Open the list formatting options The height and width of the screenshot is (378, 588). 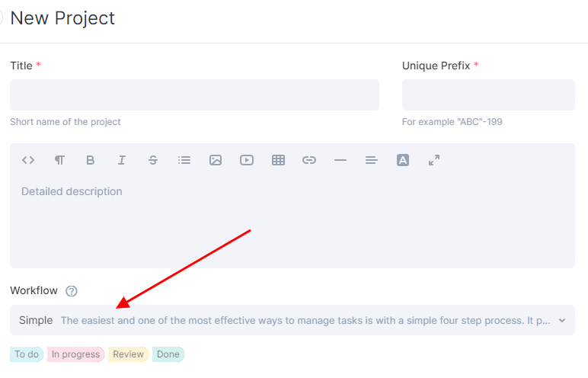click(184, 160)
